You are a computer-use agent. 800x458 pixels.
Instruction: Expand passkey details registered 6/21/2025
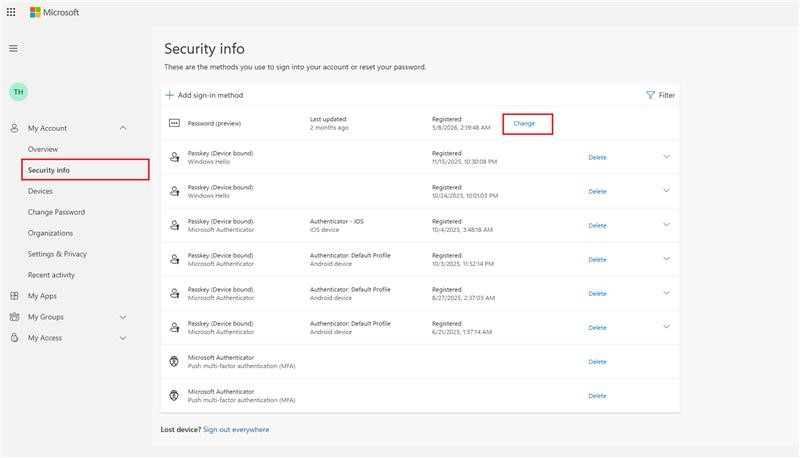[x=666, y=327]
